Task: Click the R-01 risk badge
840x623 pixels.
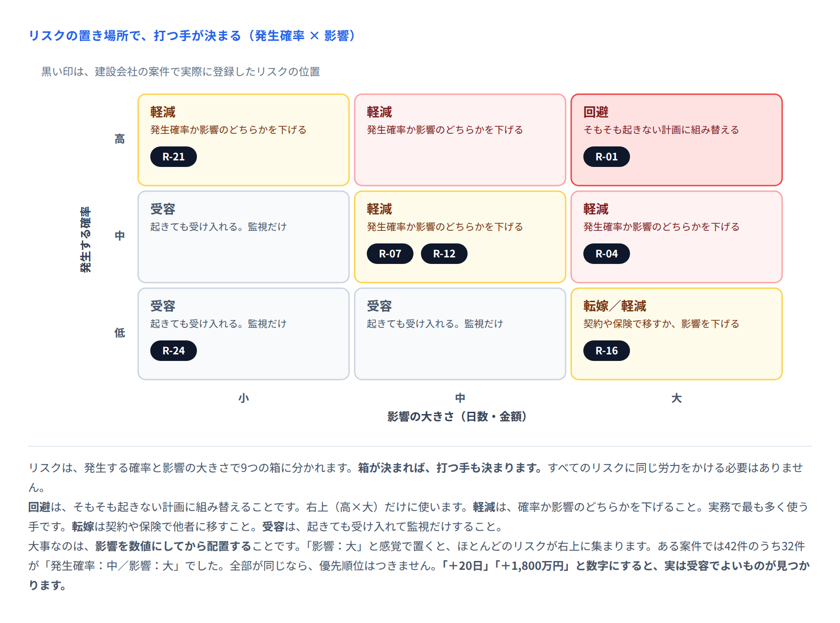Action: 606,157
